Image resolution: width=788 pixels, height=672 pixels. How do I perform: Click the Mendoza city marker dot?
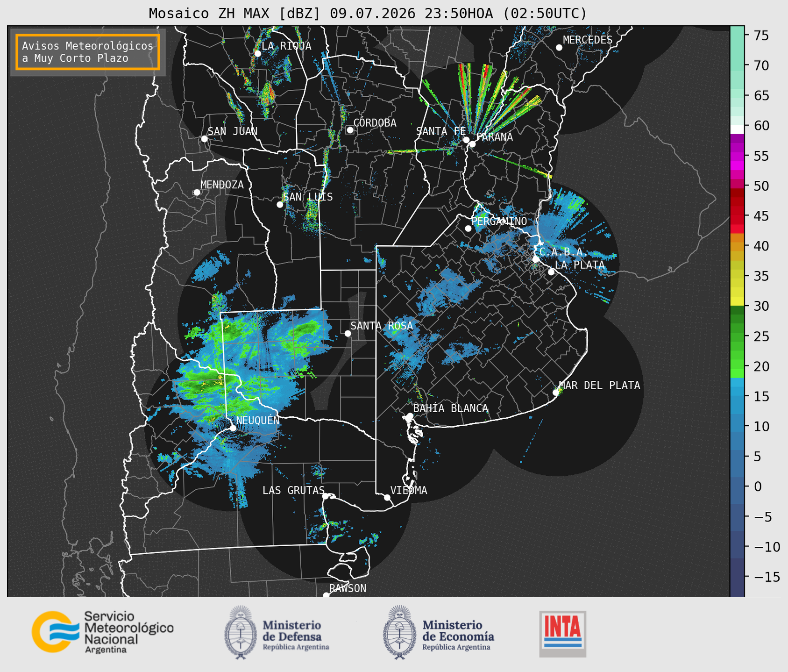(197, 193)
